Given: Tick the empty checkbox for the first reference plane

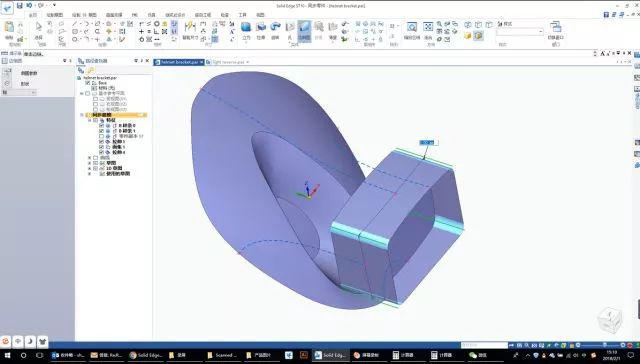Looking at the screenshot, I should pos(95,99).
